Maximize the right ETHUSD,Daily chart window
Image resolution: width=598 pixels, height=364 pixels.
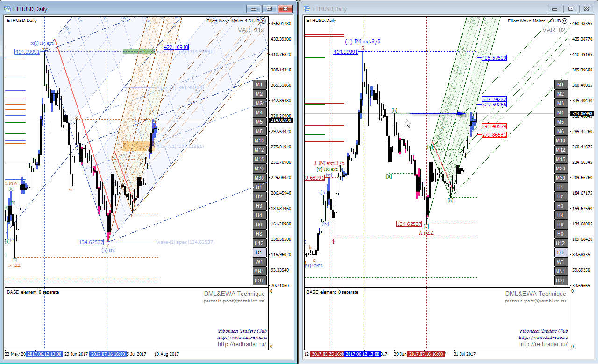tap(570, 9)
